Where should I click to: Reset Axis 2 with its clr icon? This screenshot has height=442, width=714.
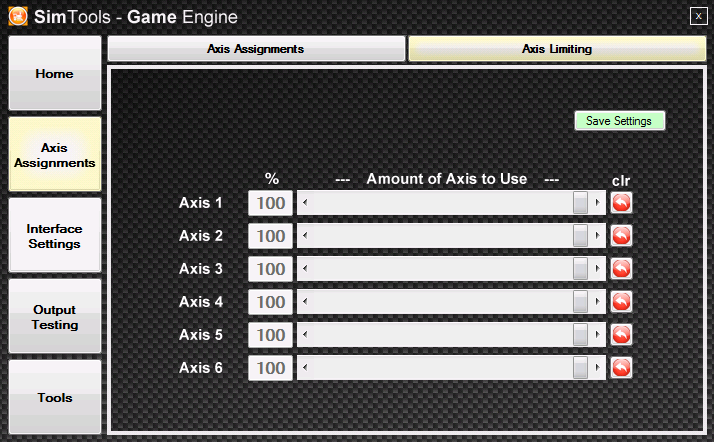621,236
